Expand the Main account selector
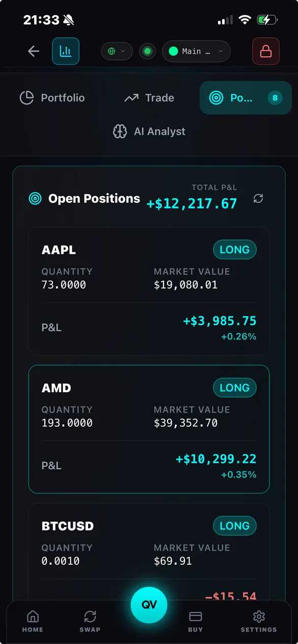This screenshot has height=644, width=298. [196, 51]
